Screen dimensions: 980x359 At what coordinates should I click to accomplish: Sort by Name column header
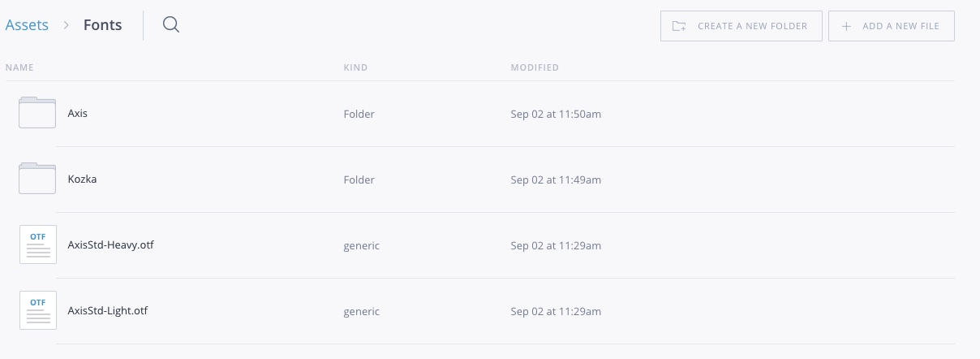pyautogui.click(x=19, y=67)
